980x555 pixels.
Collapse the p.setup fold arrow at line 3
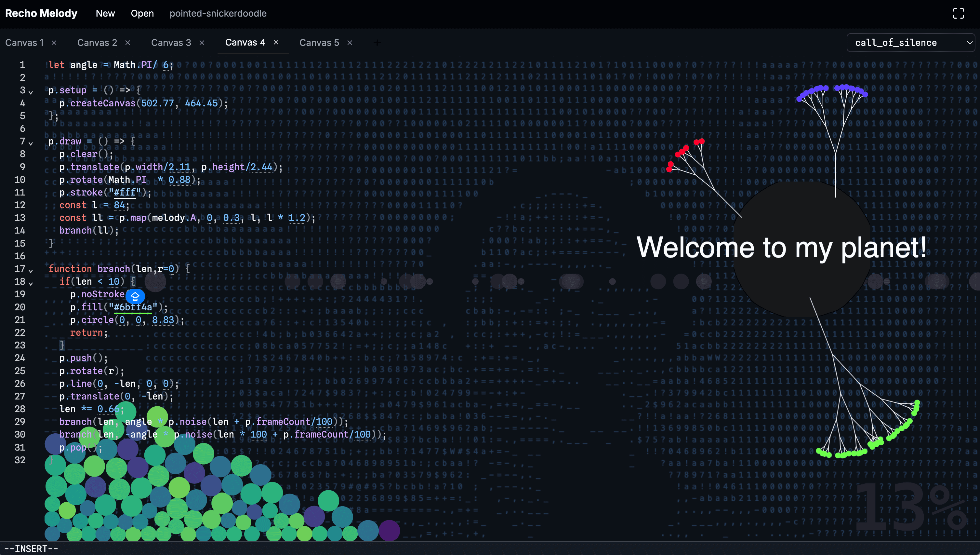(x=31, y=92)
